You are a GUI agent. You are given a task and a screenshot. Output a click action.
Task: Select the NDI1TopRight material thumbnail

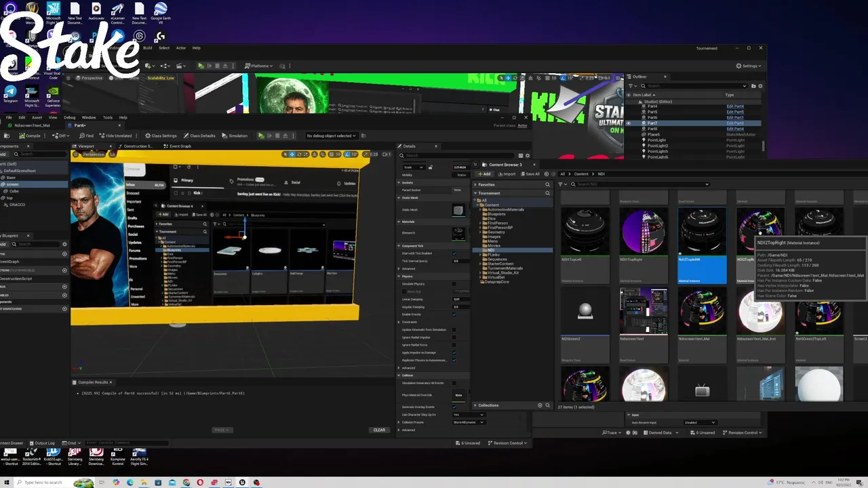coord(644,232)
